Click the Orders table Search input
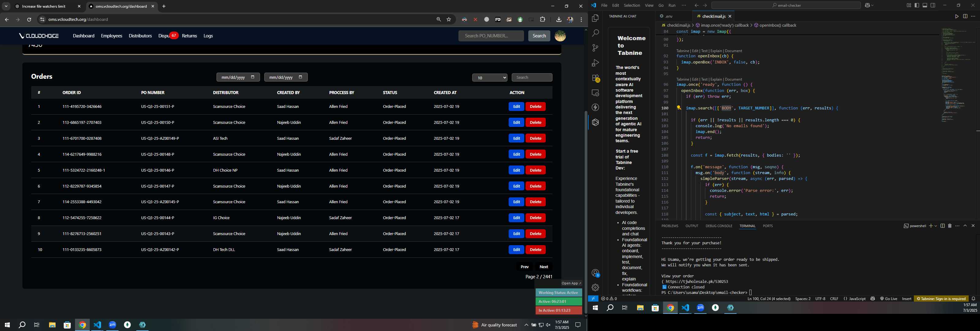The image size is (980, 331). (x=531, y=77)
